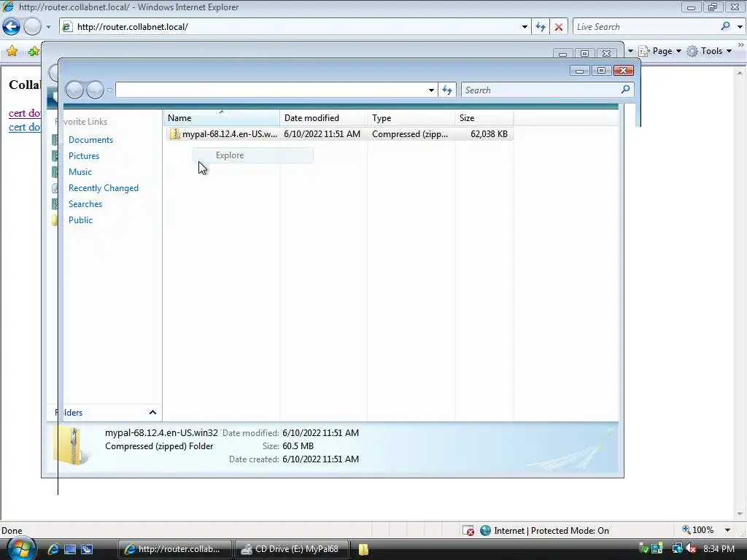Click the Internet Explorer forward arrow button

click(32, 27)
